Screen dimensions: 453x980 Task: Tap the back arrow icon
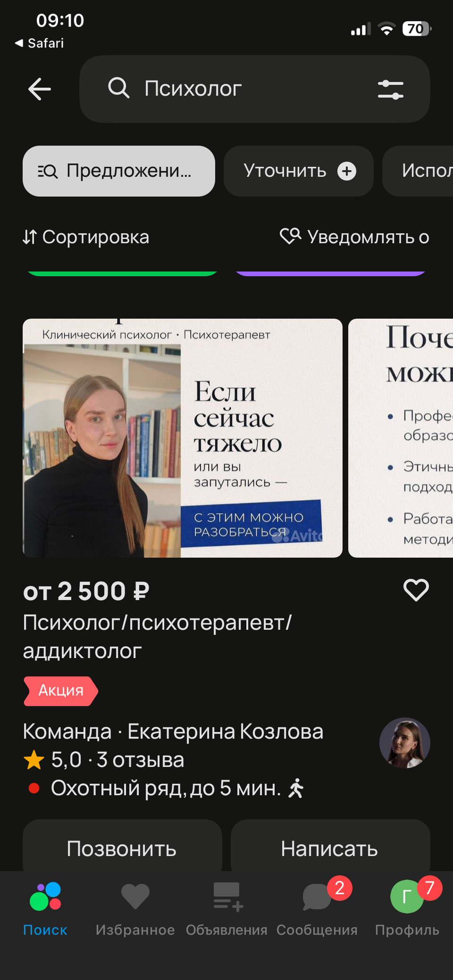point(40,89)
